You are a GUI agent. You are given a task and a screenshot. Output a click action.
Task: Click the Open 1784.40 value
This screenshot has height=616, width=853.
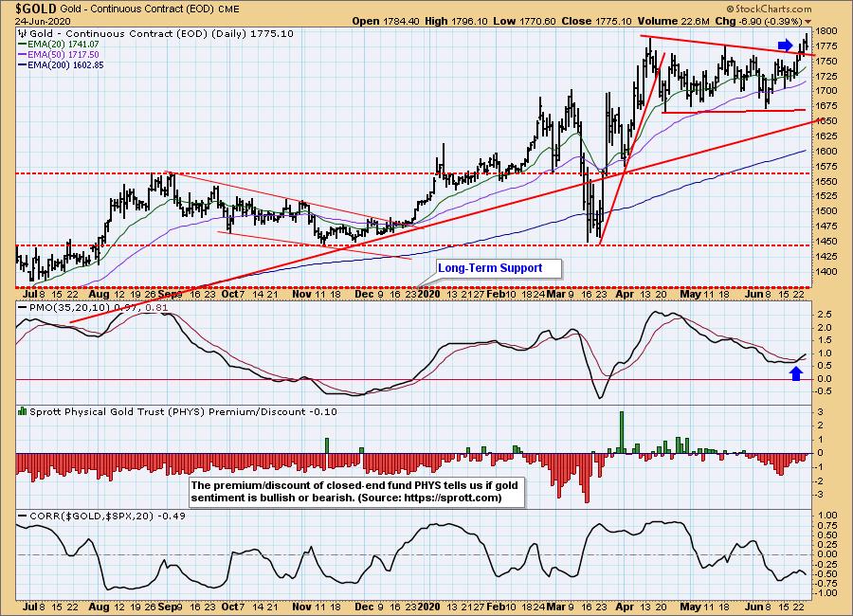pyautogui.click(x=385, y=21)
